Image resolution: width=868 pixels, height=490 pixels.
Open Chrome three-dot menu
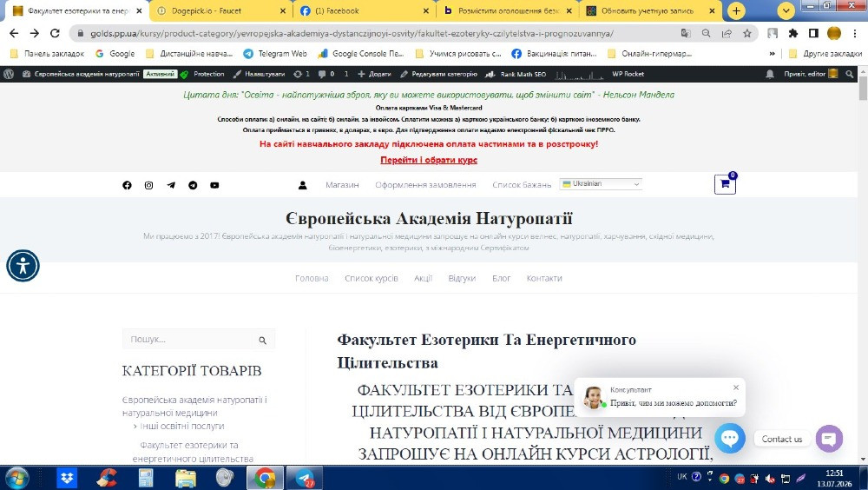coord(855,33)
